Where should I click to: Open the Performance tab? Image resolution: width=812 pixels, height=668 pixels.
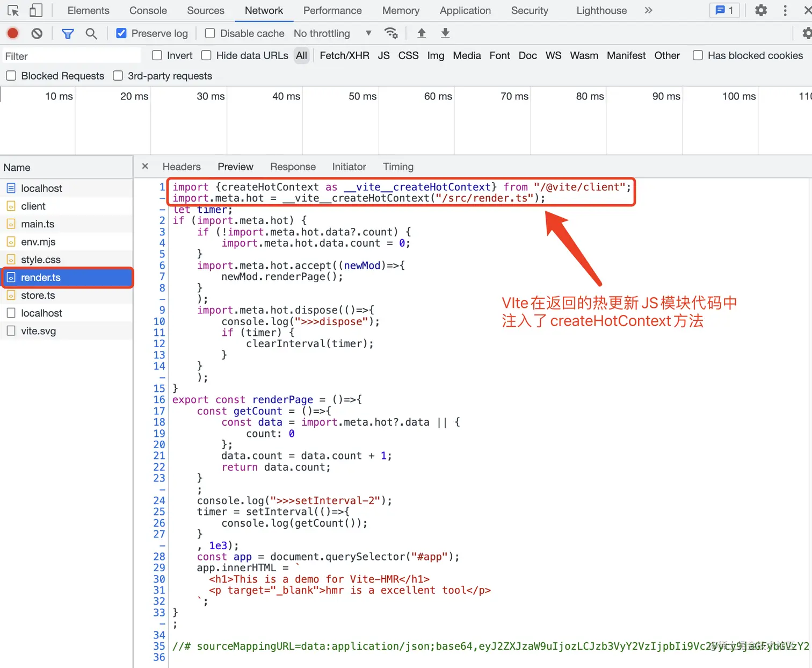332,10
